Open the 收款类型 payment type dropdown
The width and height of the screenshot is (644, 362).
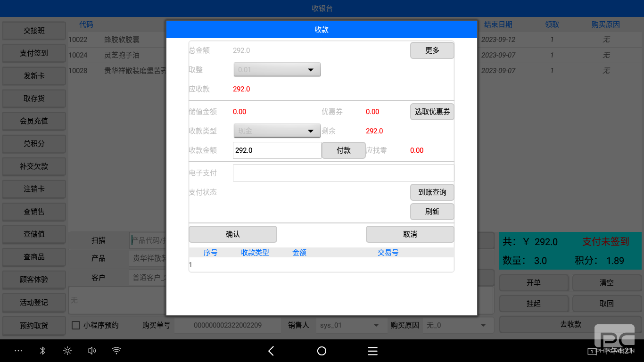277,131
